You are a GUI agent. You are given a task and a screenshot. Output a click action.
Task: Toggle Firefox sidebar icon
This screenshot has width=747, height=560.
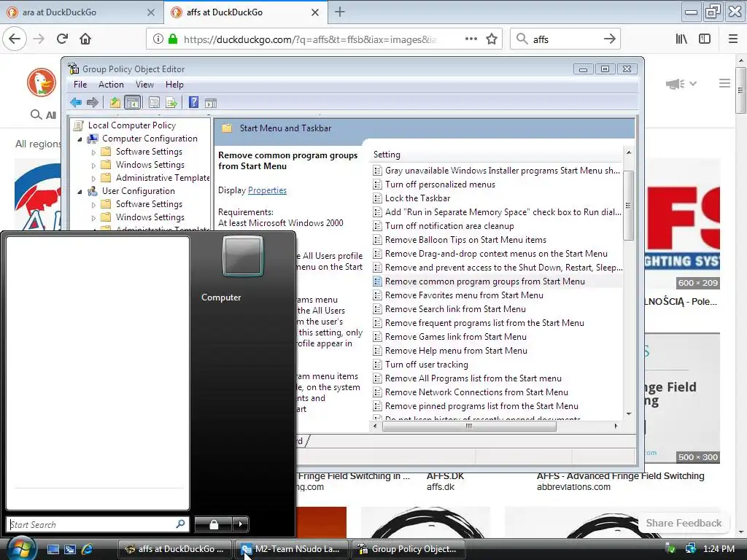point(705,39)
